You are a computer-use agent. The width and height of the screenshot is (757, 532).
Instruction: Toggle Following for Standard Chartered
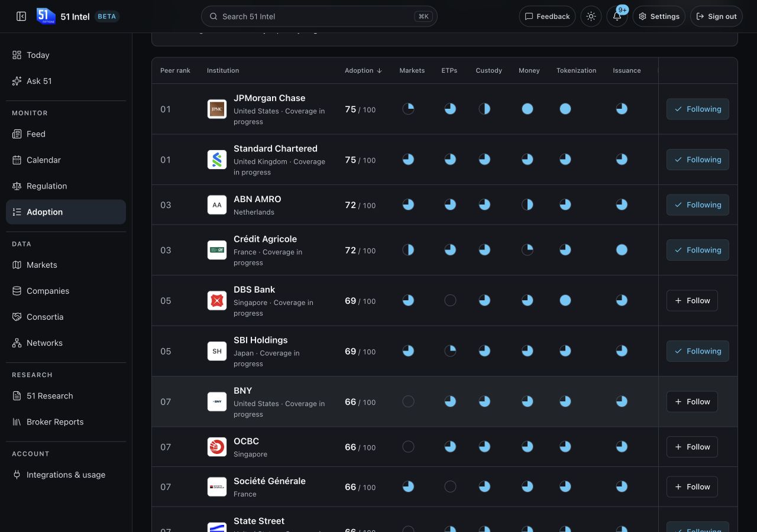(x=698, y=160)
